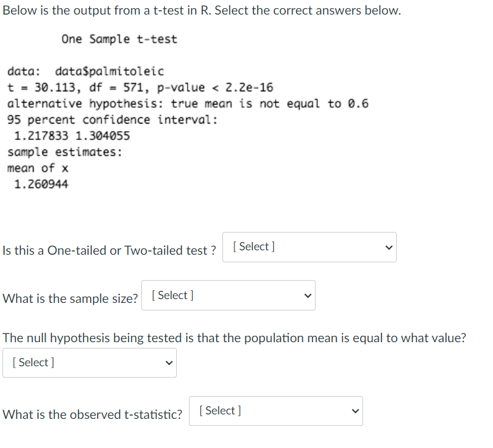Click the interval values 1.217833 1.304055
This screenshot has width=493, height=448.
click(72, 136)
